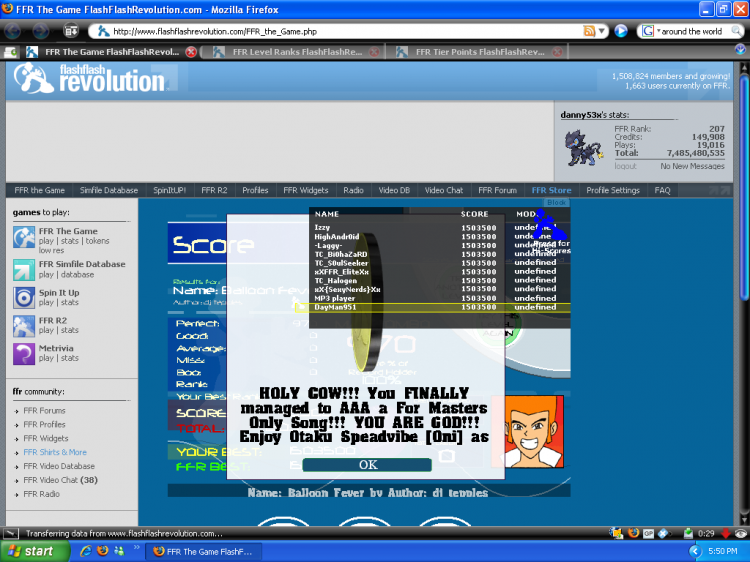Screen dimensions: 750x562
Task: Click the Firefox forward button
Action: (x=41, y=31)
